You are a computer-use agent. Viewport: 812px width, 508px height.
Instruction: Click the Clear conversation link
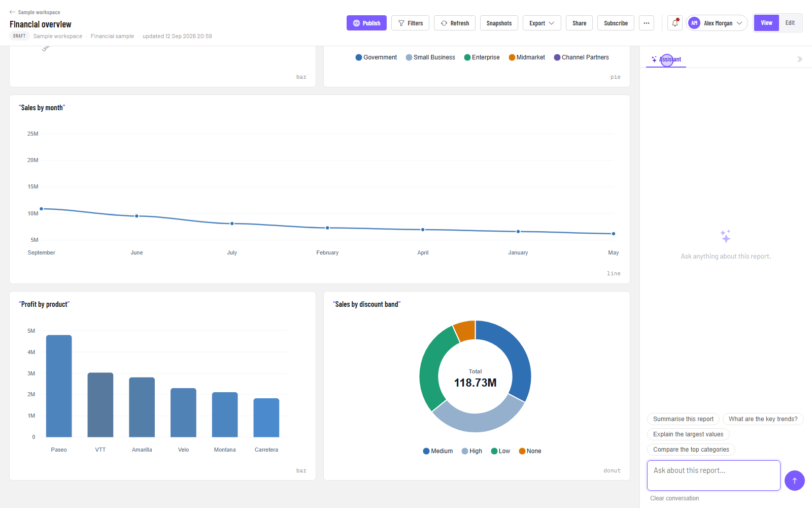(x=674, y=498)
